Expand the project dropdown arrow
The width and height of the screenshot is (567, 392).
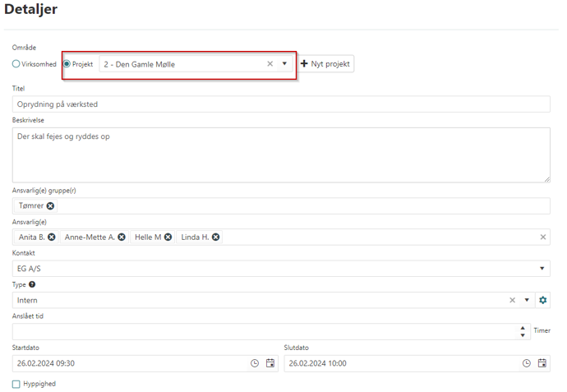(x=284, y=63)
